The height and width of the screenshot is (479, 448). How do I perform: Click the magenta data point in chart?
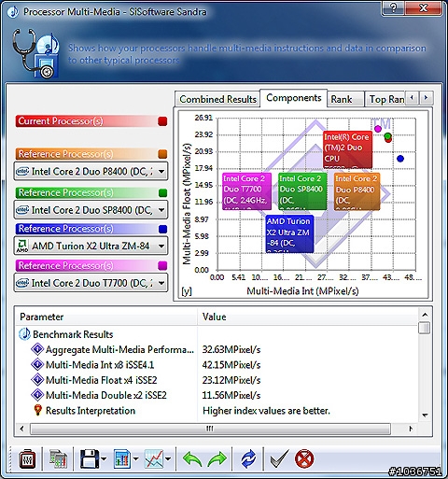[378, 129]
